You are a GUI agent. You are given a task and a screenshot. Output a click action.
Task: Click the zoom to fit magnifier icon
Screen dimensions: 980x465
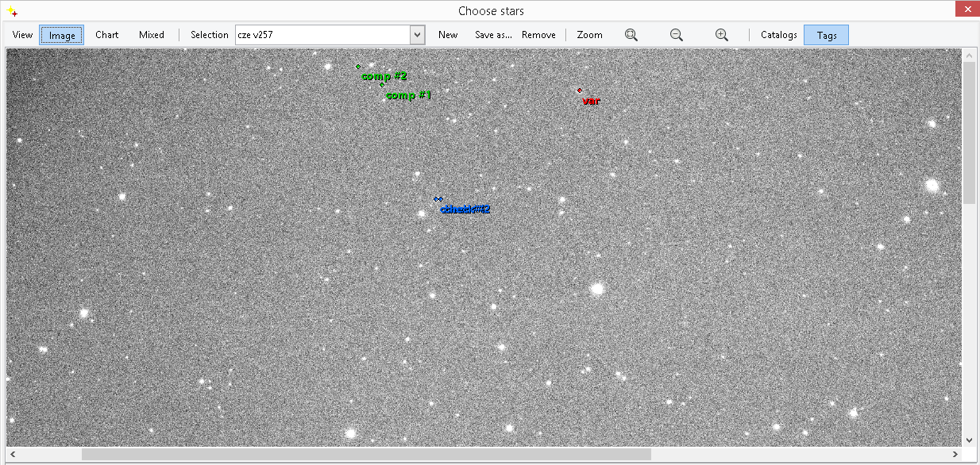(631, 35)
